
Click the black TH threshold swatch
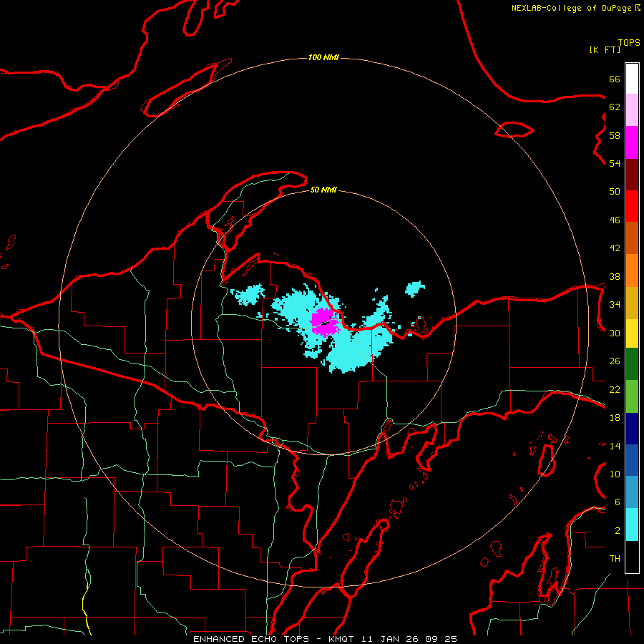click(632, 557)
